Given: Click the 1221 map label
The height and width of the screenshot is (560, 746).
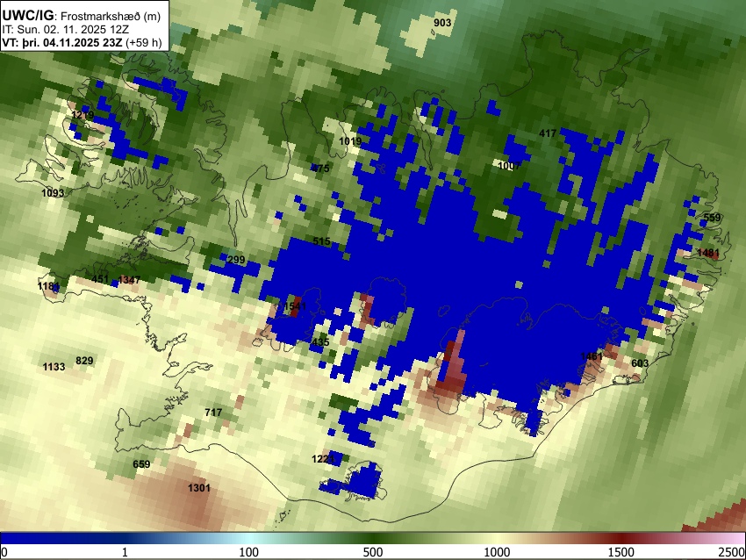Looking at the screenshot, I should click(323, 459).
